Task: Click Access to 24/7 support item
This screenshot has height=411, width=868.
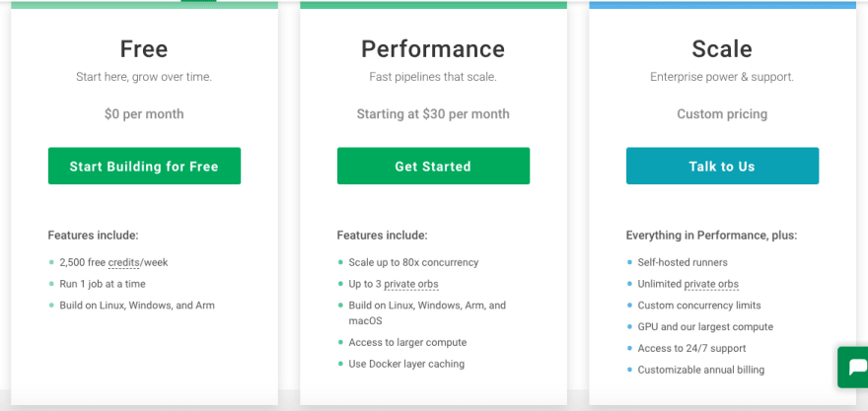Action: click(x=692, y=348)
